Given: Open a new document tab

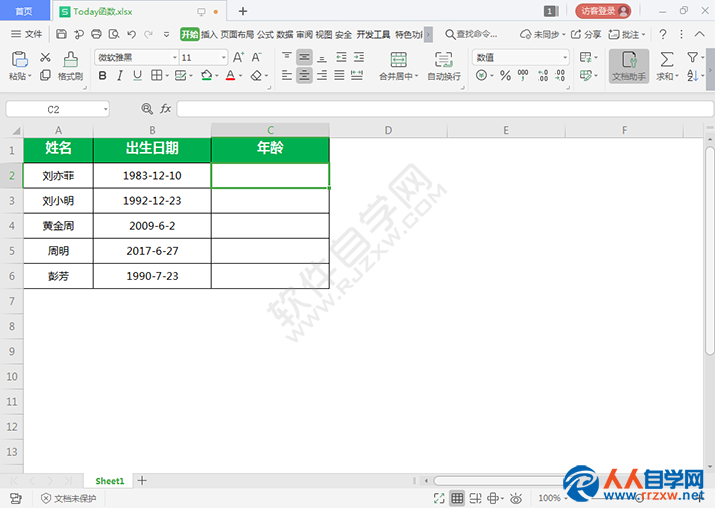Looking at the screenshot, I should click(x=243, y=11).
